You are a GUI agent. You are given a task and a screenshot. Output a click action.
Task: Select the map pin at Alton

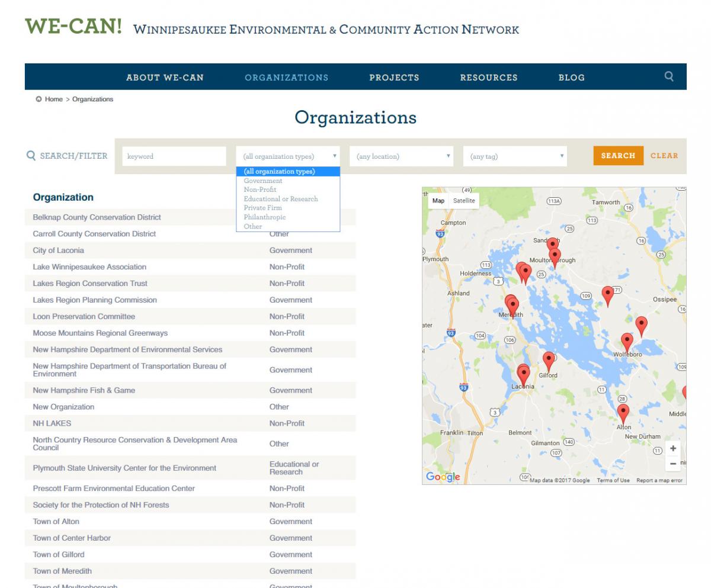click(x=623, y=413)
